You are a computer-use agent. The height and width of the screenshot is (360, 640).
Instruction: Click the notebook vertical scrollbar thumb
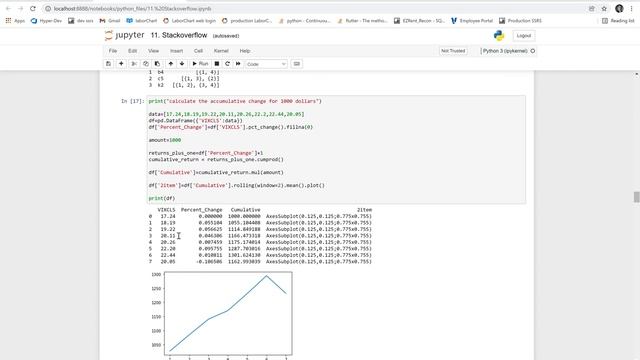636,196
